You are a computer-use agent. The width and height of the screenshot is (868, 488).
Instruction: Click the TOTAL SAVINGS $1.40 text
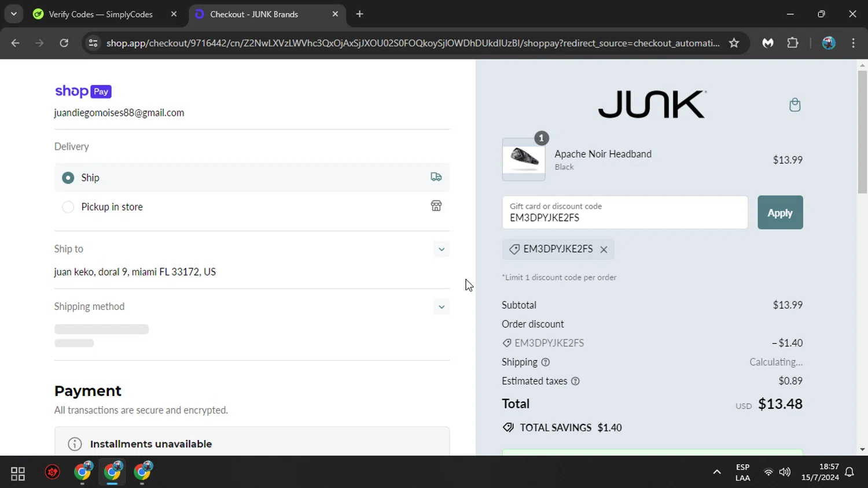tap(571, 428)
